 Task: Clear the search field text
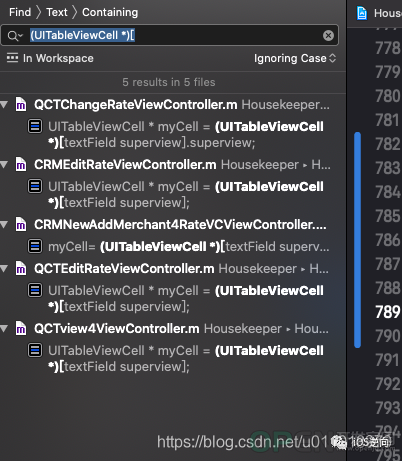(328, 35)
